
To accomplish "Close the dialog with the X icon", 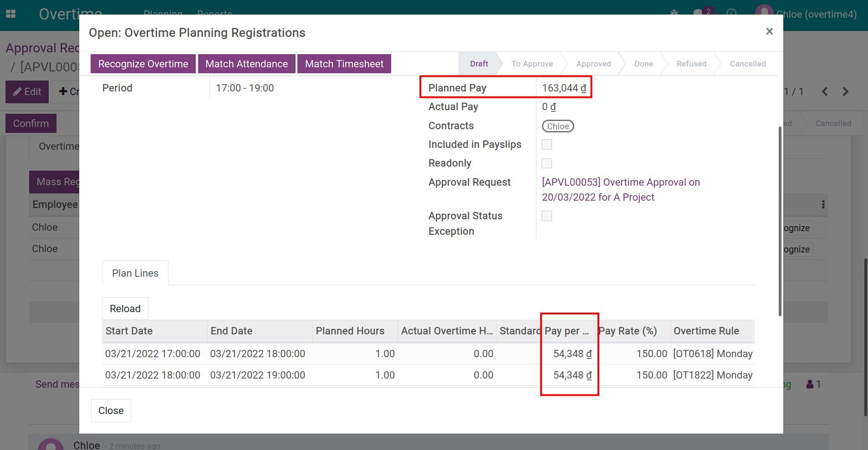I will tap(769, 31).
